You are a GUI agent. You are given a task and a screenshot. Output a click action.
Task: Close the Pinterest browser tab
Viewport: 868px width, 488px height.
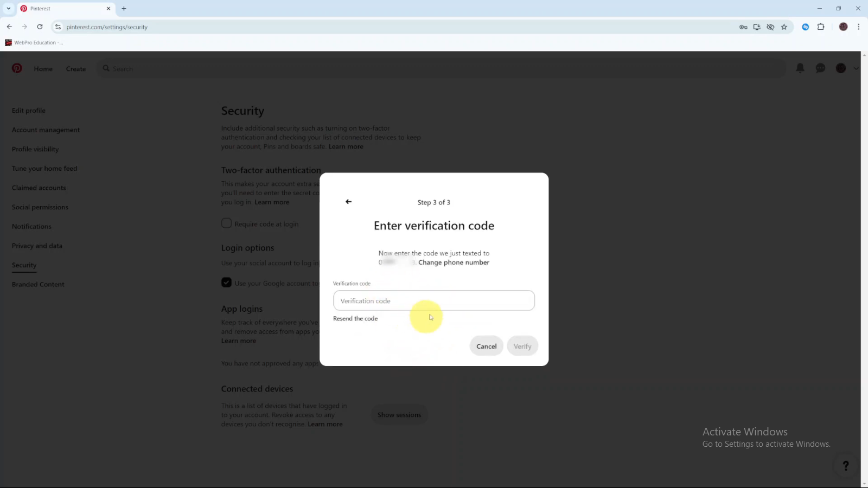(108, 9)
